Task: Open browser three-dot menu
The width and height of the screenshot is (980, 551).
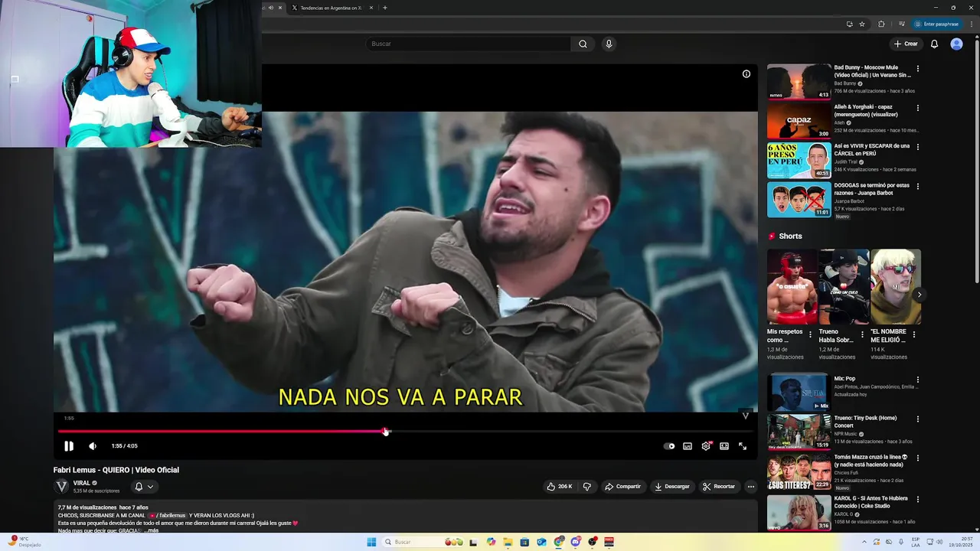Action: pyautogui.click(x=970, y=24)
